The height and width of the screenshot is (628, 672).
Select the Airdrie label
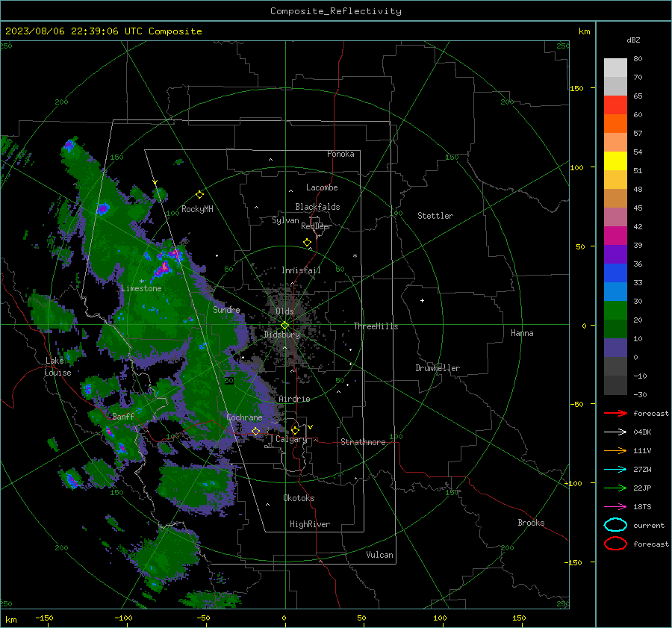coord(294,399)
